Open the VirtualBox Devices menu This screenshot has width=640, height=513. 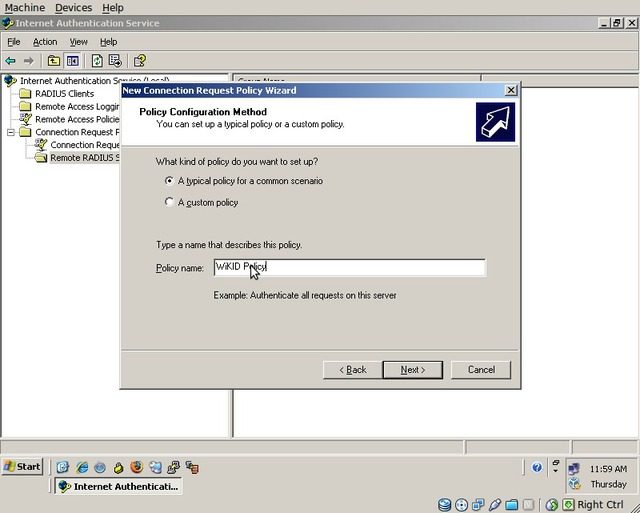[73, 8]
